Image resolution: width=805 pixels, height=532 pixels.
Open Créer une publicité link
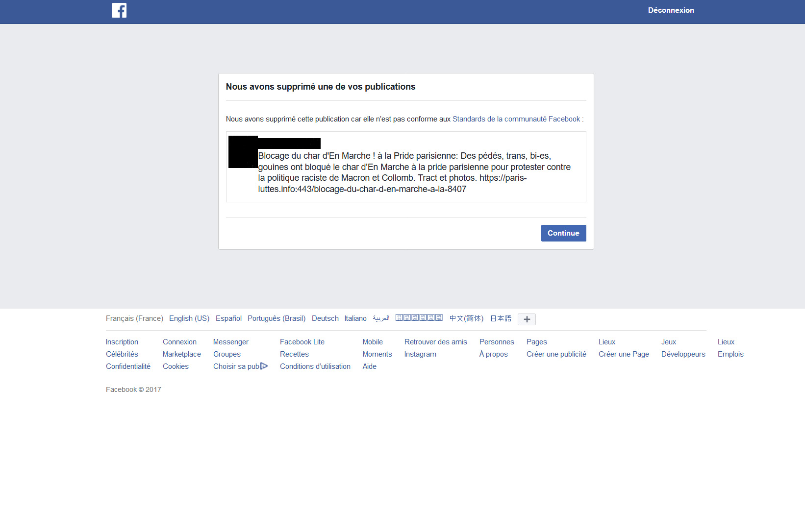[x=556, y=354]
